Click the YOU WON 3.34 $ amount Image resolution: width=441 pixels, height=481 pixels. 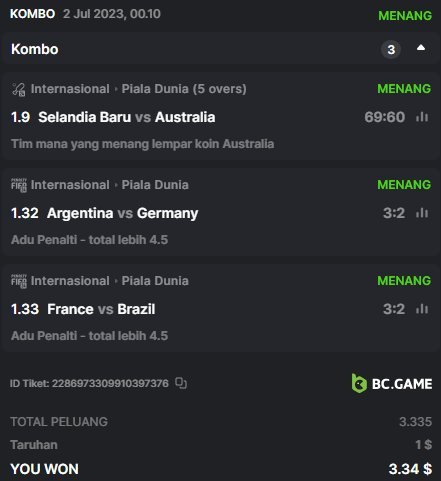pyautogui.click(x=410, y=469)
